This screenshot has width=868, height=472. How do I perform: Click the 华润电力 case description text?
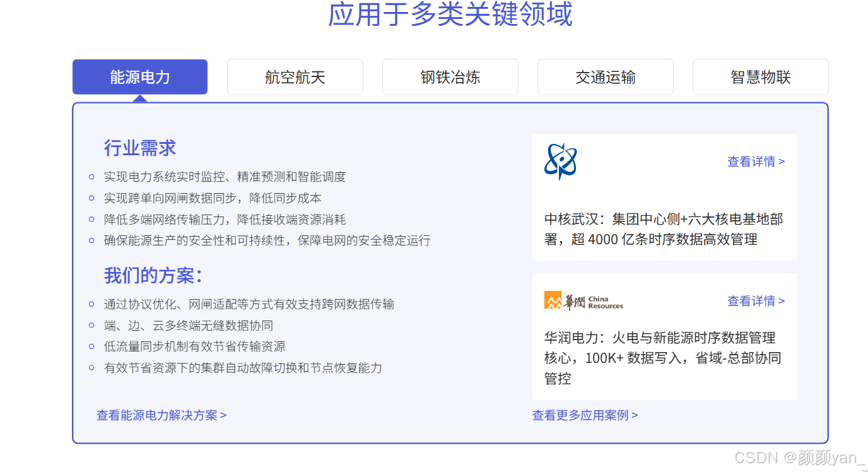point(663,358)
